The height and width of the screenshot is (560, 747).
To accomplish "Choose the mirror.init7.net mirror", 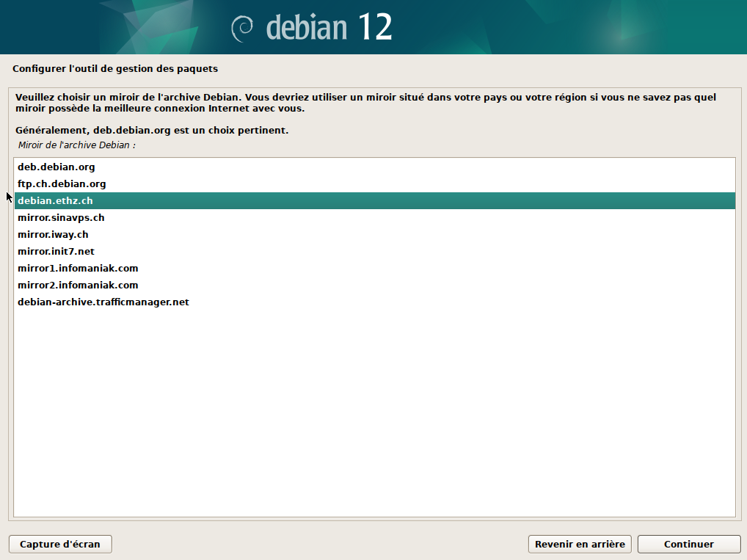I will (374, 252).
